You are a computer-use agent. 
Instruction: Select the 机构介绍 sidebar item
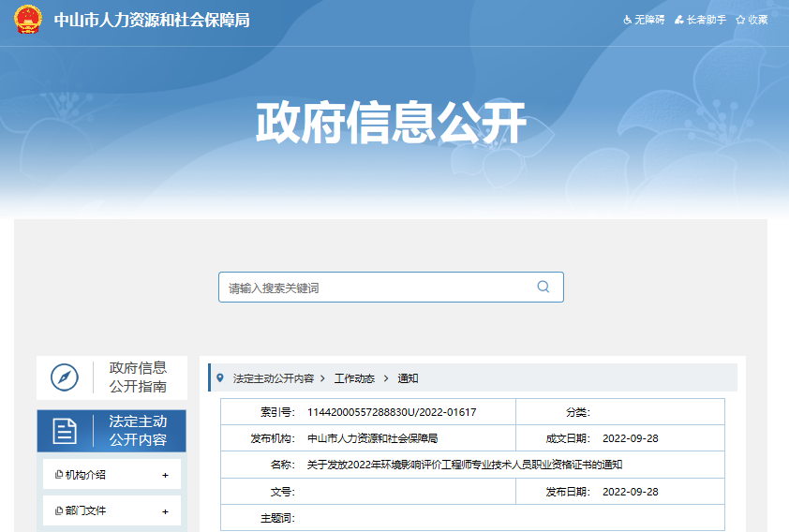(x=85, y=475)
